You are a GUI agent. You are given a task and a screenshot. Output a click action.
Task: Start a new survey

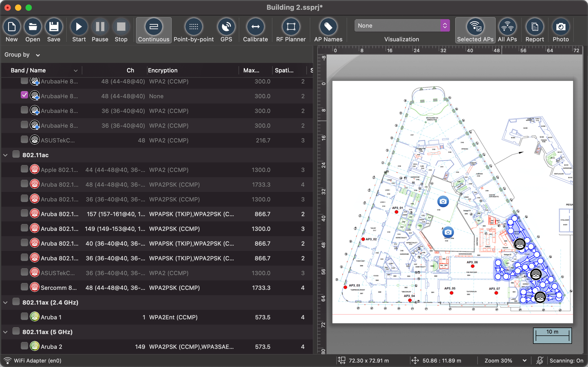[x=79, y=29]
